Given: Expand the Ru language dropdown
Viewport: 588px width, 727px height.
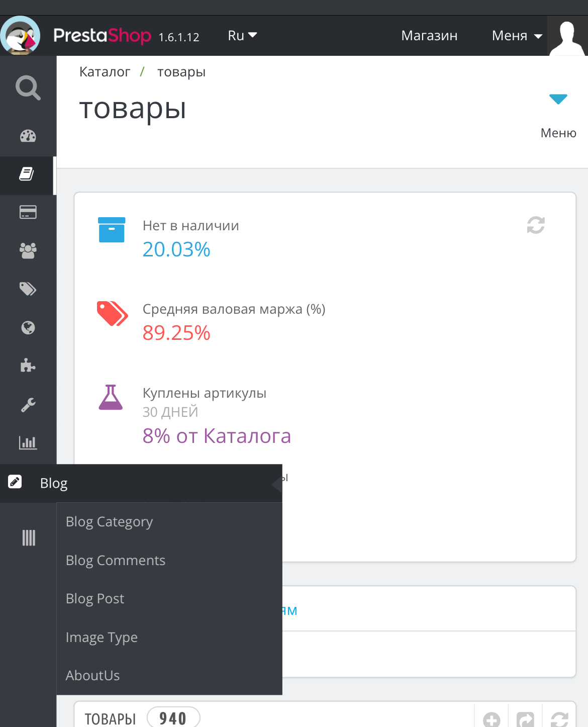Looking at the screenshot, I should (x=242, y=36).
